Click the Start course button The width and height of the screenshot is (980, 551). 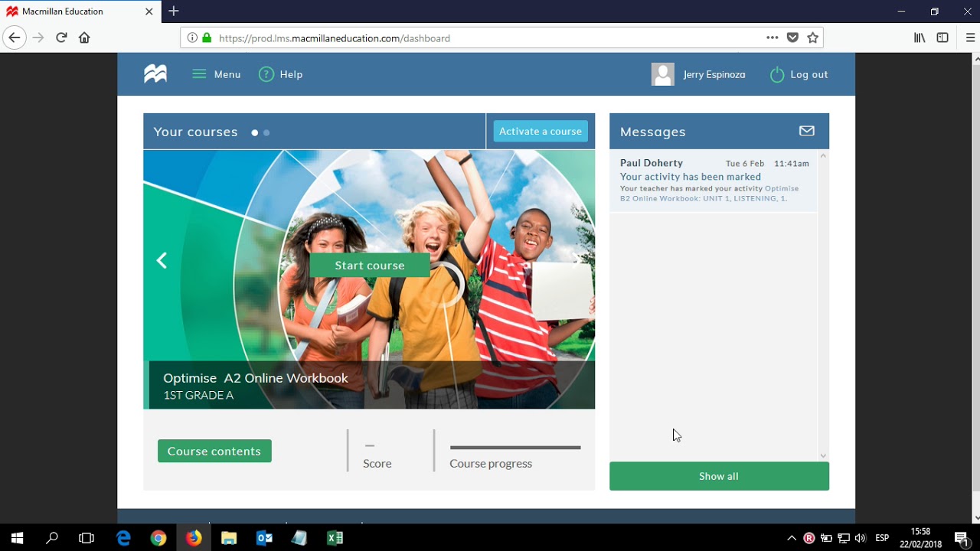tap(370, 265)
